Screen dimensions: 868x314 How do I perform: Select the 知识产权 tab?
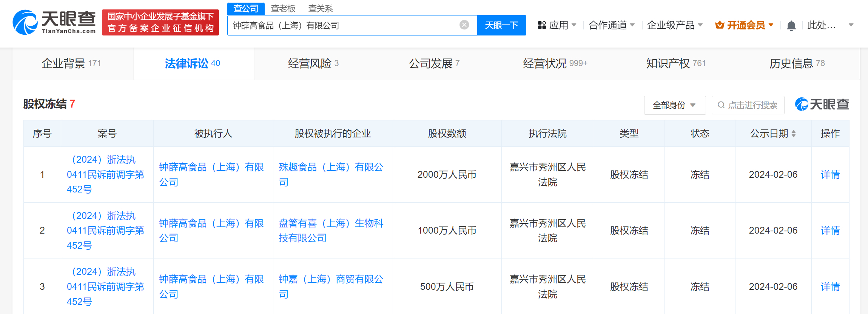[676, 63]
